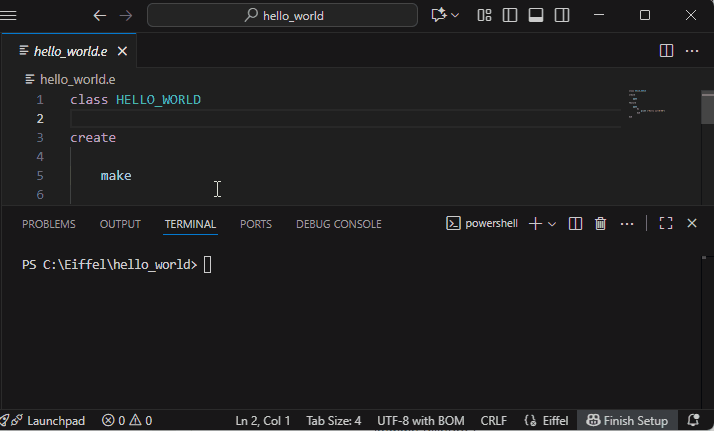The width and height of the screenshot is (714, 431).
Task: Open the Copilot chat icon
Action: [x=438, y=15]
